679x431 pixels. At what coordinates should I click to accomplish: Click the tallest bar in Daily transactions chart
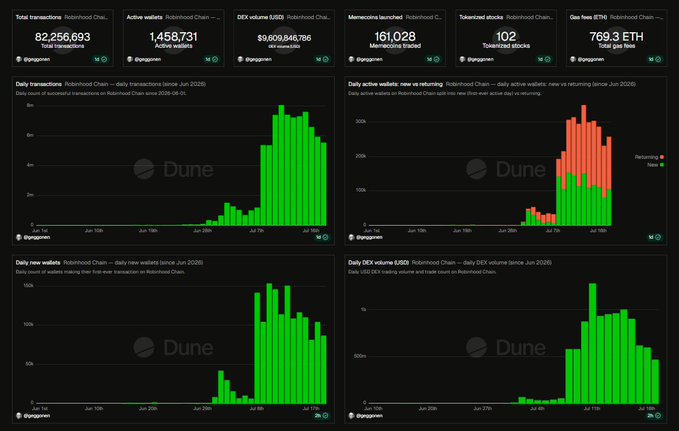click(x=281, y=165)
